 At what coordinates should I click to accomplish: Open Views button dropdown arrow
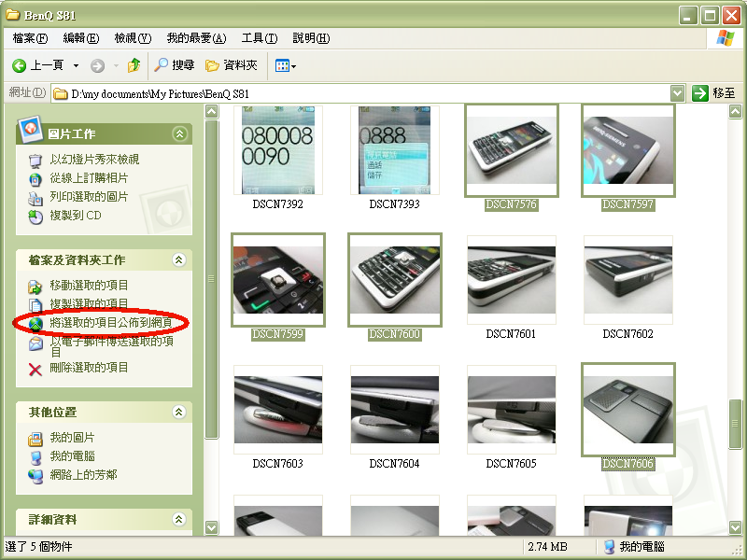[293, 66]
